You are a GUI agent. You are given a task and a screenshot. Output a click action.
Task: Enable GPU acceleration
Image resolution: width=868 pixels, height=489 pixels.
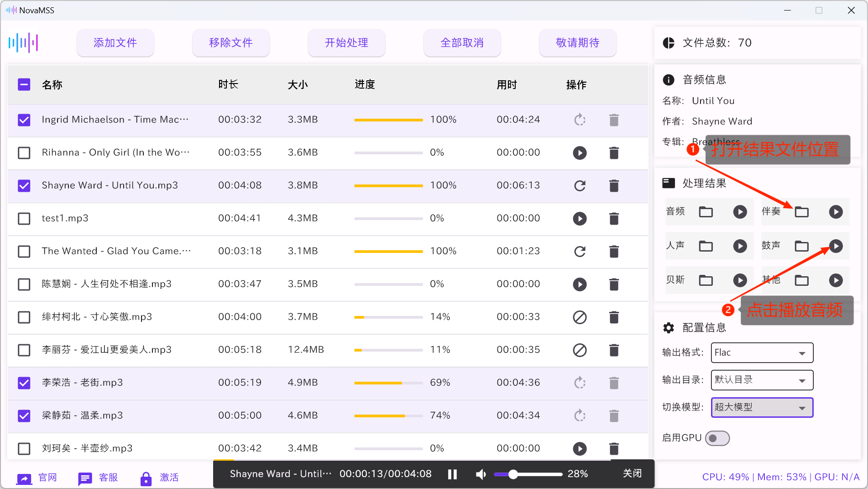[x=717, y=438]
